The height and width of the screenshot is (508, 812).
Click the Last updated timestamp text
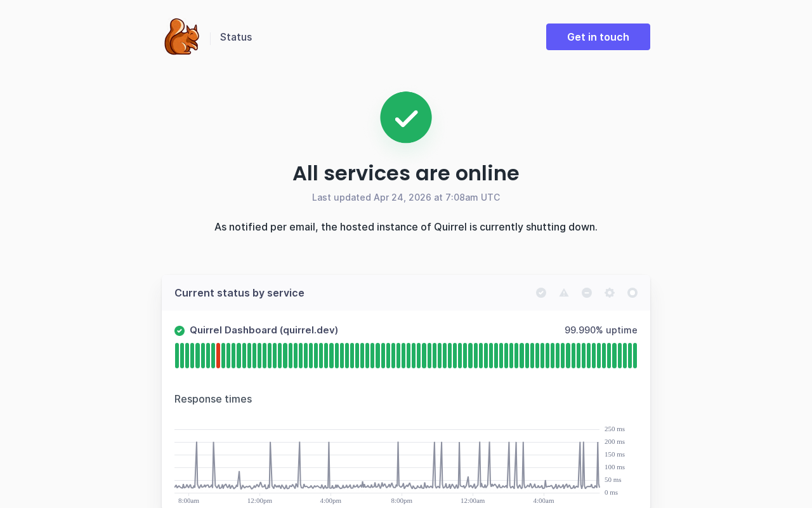(x=406, y=197)
